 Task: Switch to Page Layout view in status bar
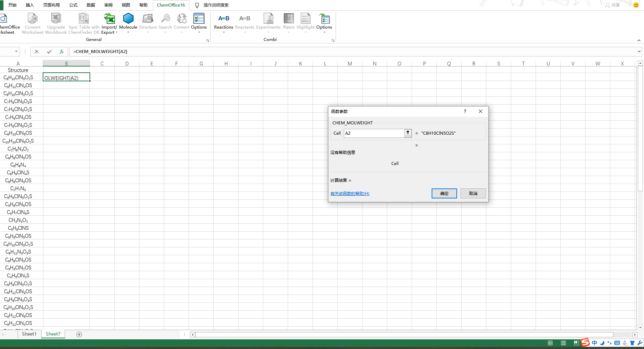click(x=563, y=343)
